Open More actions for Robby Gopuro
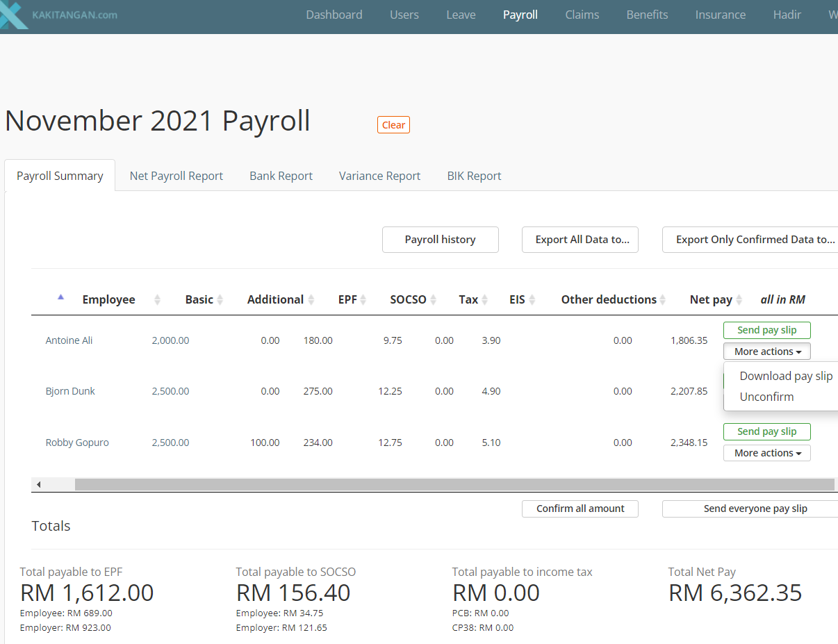The image size is (838, 644). (x=766, y=452)
